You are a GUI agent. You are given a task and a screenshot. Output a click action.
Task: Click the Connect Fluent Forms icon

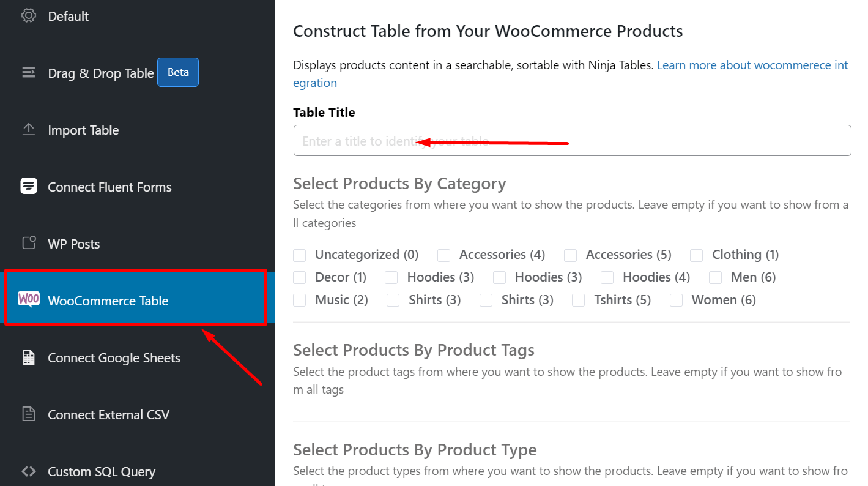pos(28,186)
